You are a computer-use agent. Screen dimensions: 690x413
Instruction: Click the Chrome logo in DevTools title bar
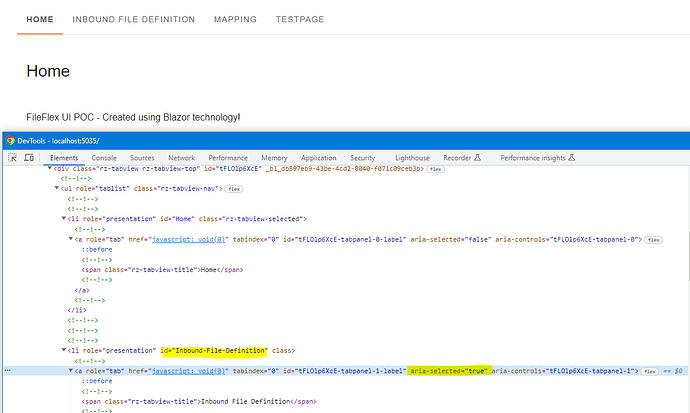(10, 141)
